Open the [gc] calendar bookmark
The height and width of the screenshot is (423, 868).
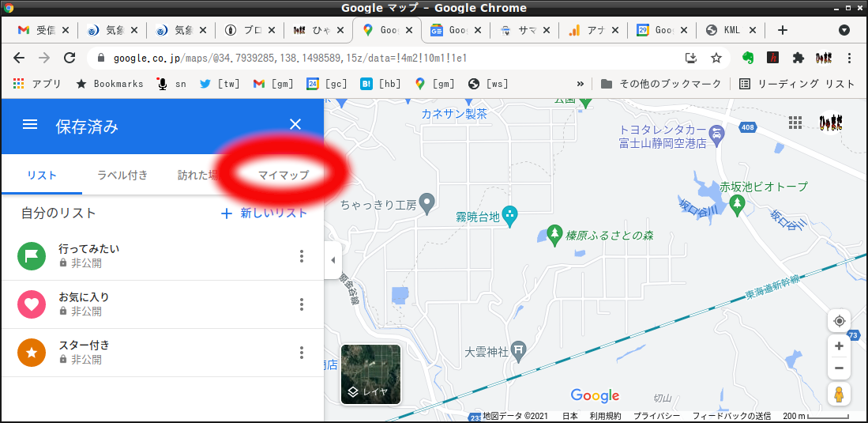(327, 84)
